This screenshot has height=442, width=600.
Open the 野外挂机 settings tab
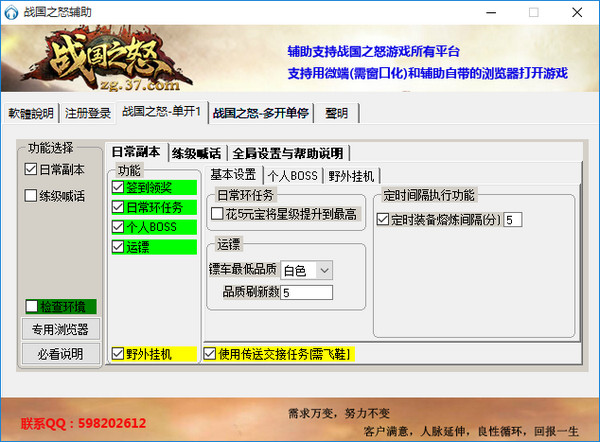(x=351, y=176)
